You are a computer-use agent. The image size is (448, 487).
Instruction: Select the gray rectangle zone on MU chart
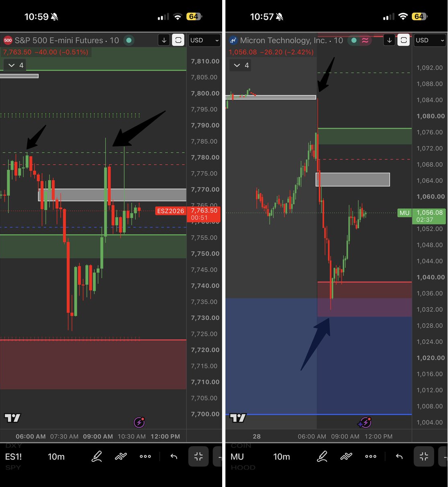353,179
